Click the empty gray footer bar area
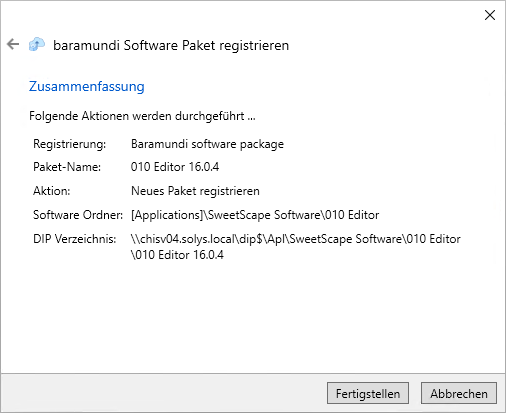The width and height of the screenshot is (506, 413). pos(163,393)
